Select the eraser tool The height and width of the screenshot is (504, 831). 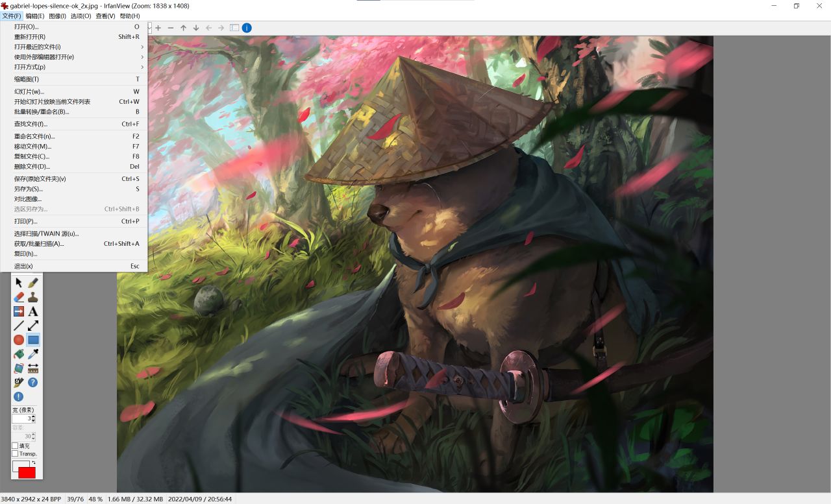[x=19, y=297]
